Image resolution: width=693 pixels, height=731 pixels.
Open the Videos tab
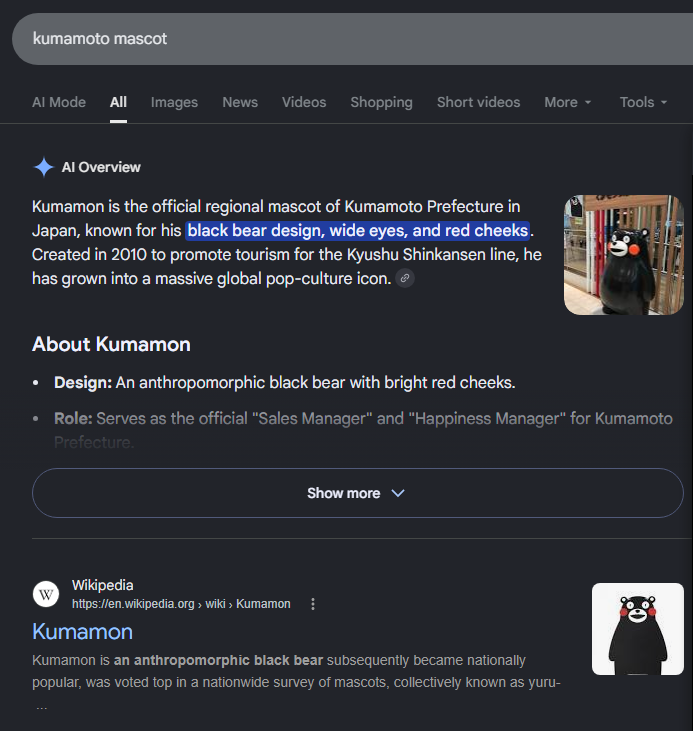(304, 102)
